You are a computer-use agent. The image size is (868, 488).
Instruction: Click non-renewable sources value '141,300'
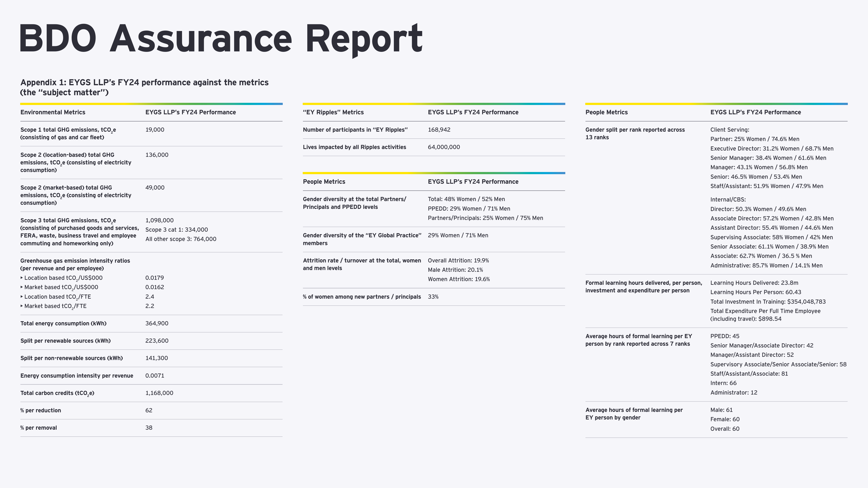coord(156,358)
